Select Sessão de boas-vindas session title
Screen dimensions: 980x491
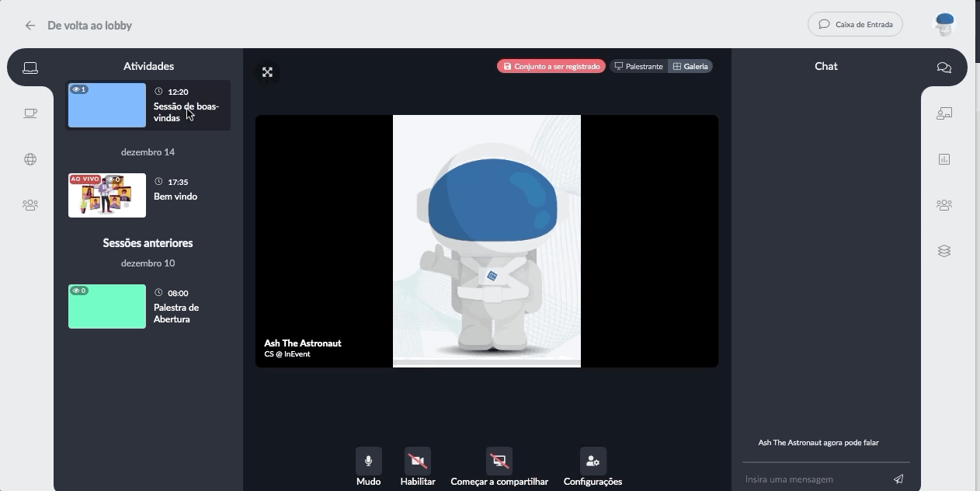coord(186,112)
